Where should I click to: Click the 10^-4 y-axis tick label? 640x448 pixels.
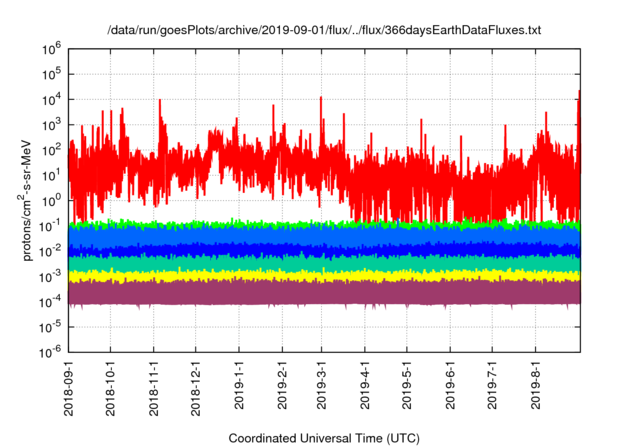50,302
